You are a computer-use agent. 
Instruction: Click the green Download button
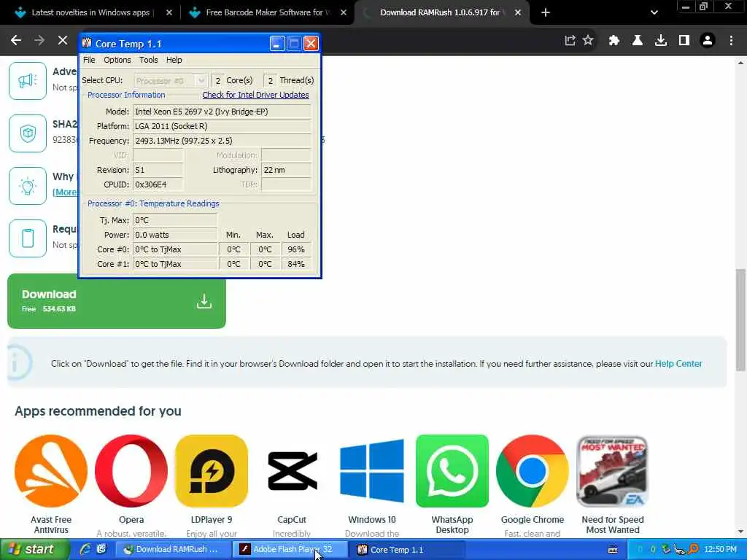(x=117, y=301)
